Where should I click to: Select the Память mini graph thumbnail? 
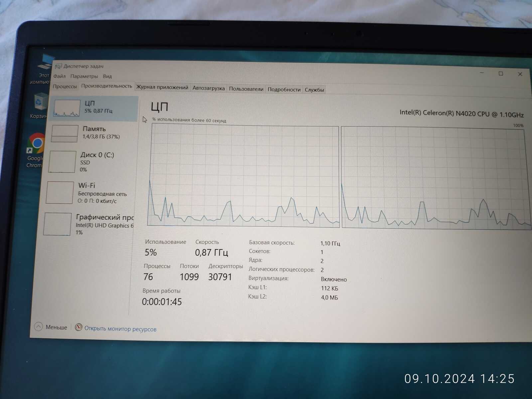coord(65,133)
